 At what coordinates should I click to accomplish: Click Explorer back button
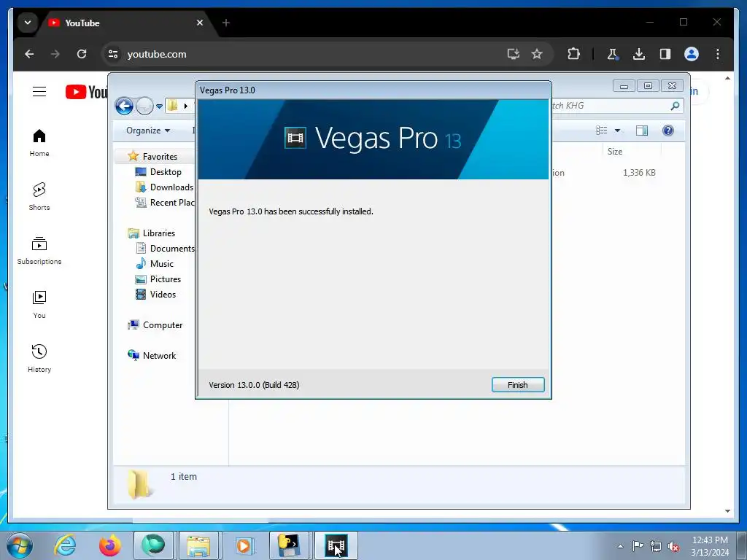coord(124,106)
